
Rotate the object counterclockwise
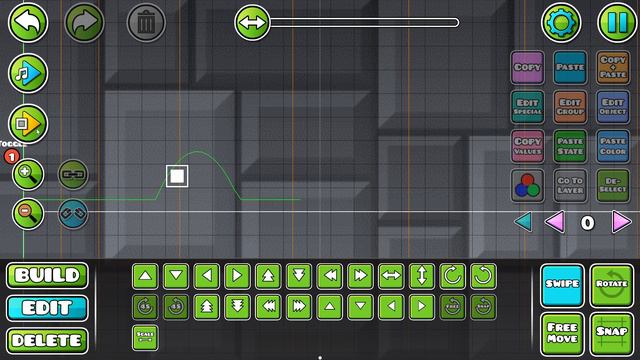[x=483, y=276]
